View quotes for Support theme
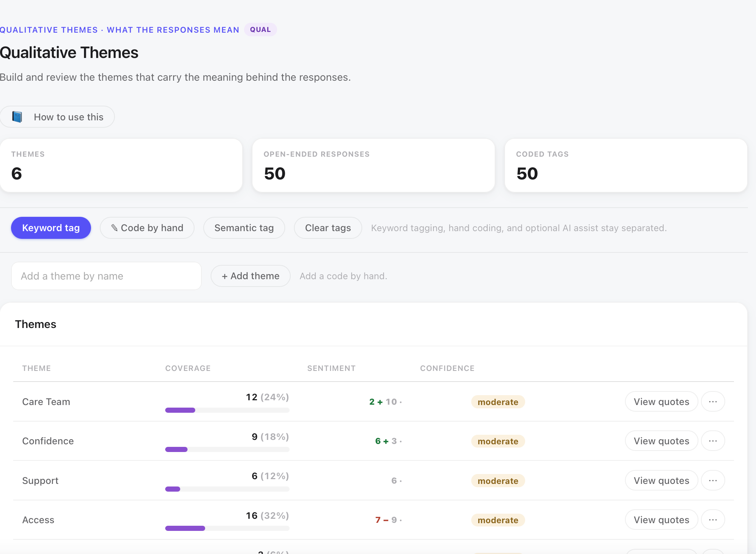Viewport: 756px width, 554px height. click(661, 481)
